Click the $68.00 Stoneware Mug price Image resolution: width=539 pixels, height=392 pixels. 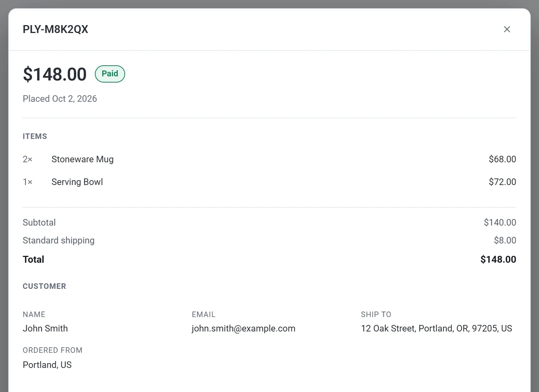pos(502,159)
